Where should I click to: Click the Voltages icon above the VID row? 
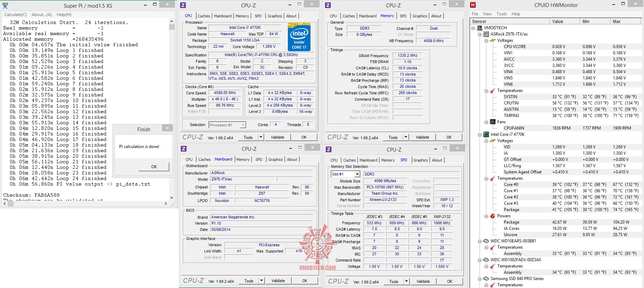[493, 141]
